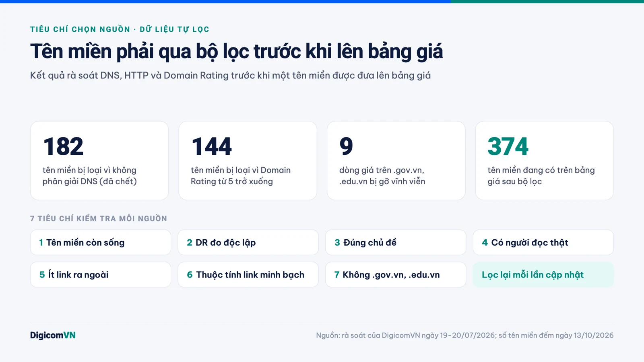Image resolution: width=644 pixels, height=362 pixels.
Task: Select criterion chip "1 Tên miền còn sống"
Action: tap(101, 243)
